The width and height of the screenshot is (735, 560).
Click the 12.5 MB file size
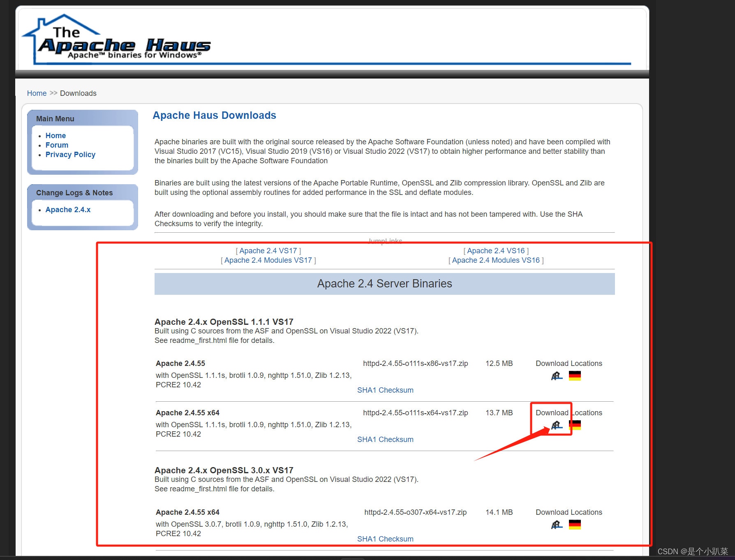(499, 363)
